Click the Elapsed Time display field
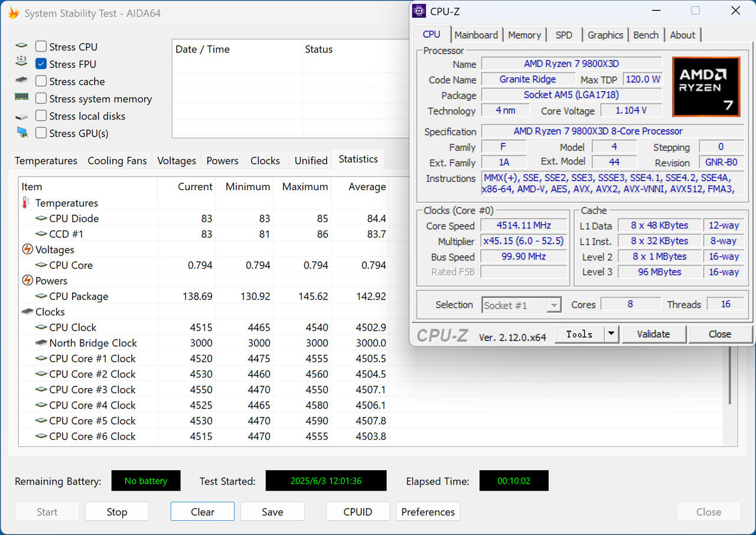The width and height of the screenshot is (756, 535). 514,481
